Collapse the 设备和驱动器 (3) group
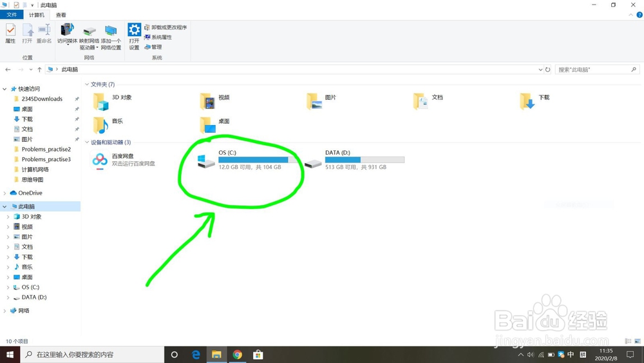The width and height of the screenshot is (644, 363). (x=87, y=142)
